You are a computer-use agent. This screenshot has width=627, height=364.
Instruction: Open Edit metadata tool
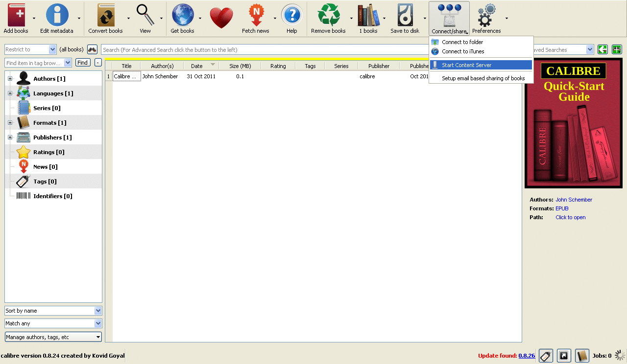(x=57, y=15)
